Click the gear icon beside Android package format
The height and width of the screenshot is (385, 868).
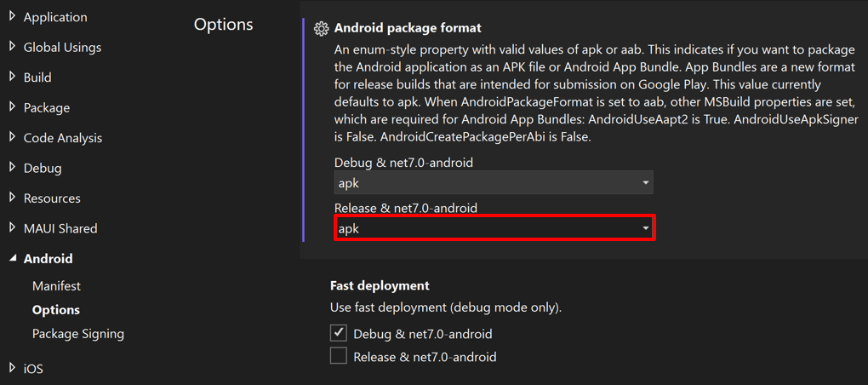coord(321,29)
